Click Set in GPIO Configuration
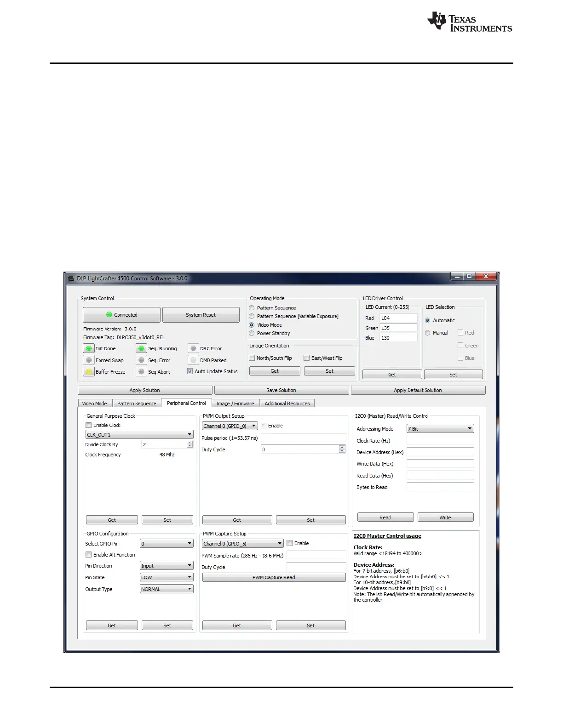563x728 pixels. coord(167,626)
